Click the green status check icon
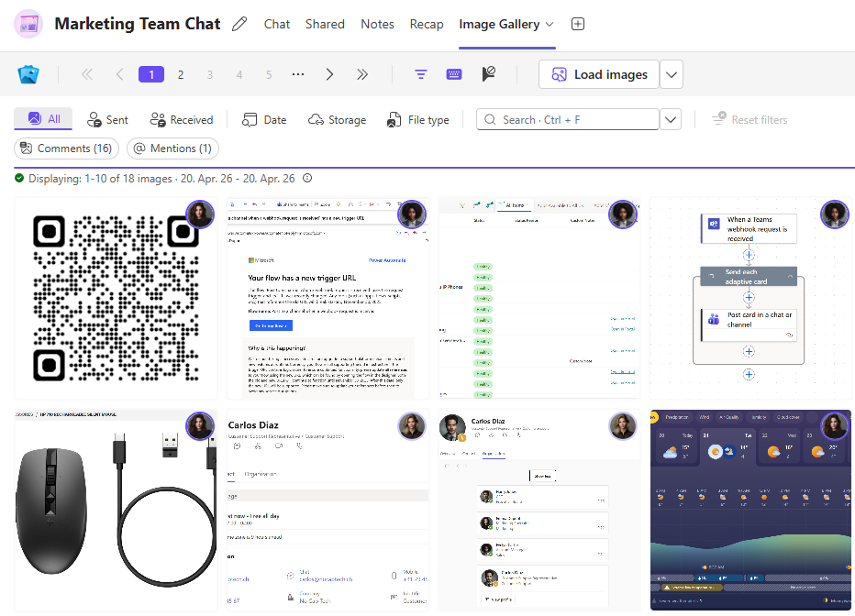The height and width of the screenshot is (616, 855). coord(19,178)
